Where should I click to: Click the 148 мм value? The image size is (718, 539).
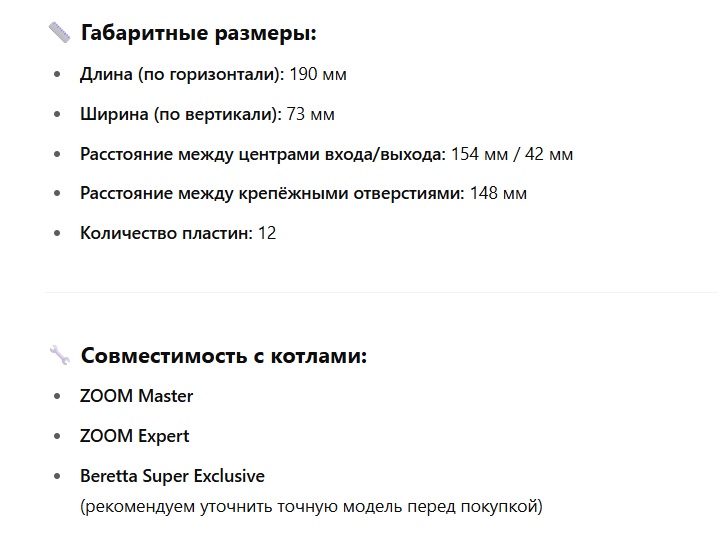498,193
